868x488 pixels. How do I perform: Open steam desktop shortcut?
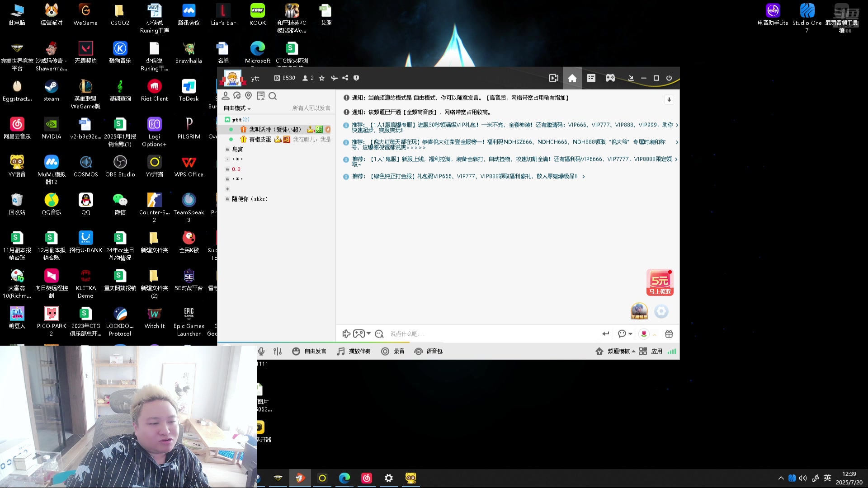point(51,90)
